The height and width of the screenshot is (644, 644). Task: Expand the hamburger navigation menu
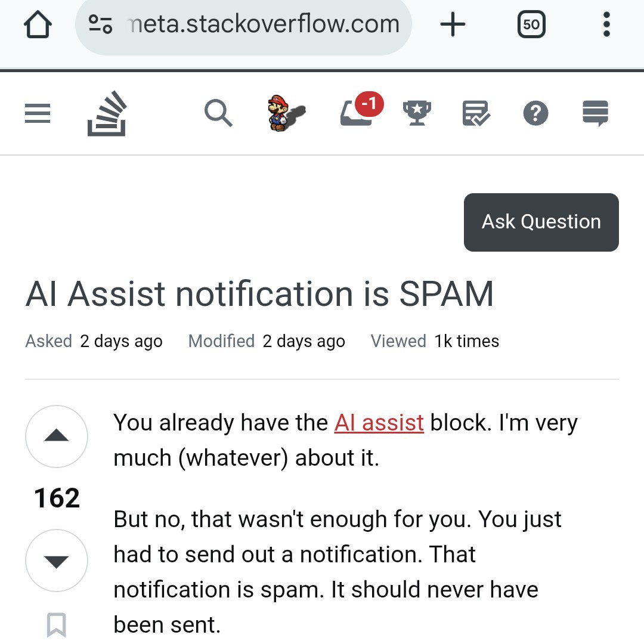pyautogui.click(x=38, y=113)
